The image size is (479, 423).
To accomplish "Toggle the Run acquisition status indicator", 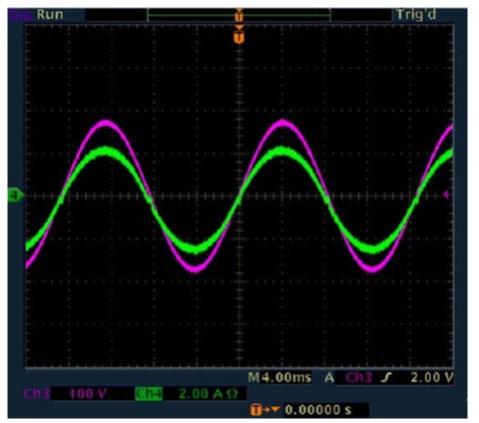I will coord(50,15).
